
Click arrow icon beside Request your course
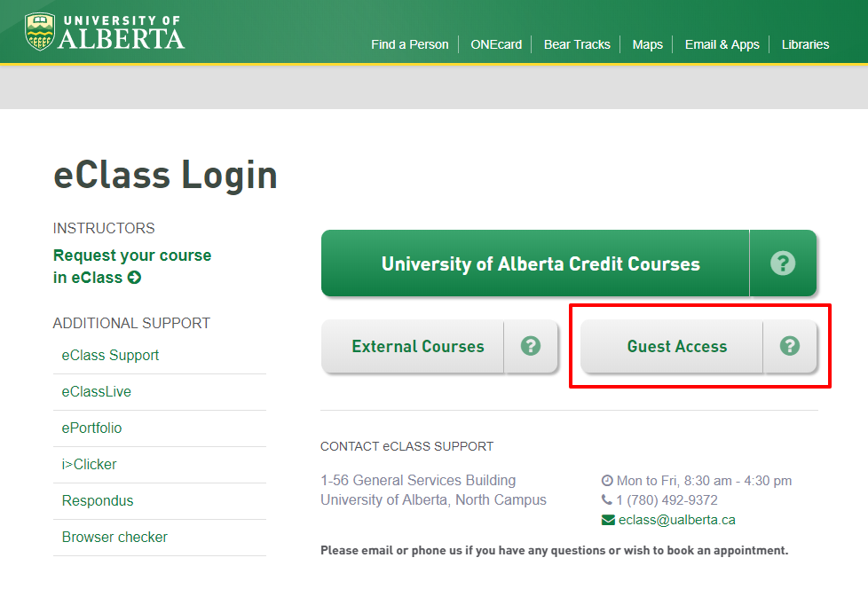[x=134, y=278]
